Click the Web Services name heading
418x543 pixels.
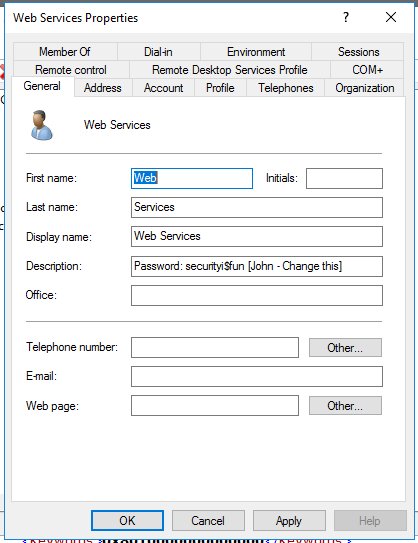(117, 125)
